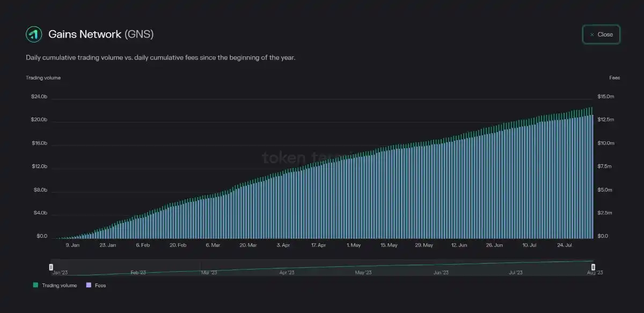This screenshot has width=644, height=313.
Task: Click the left range slider handle
Action: pos(51,267)
